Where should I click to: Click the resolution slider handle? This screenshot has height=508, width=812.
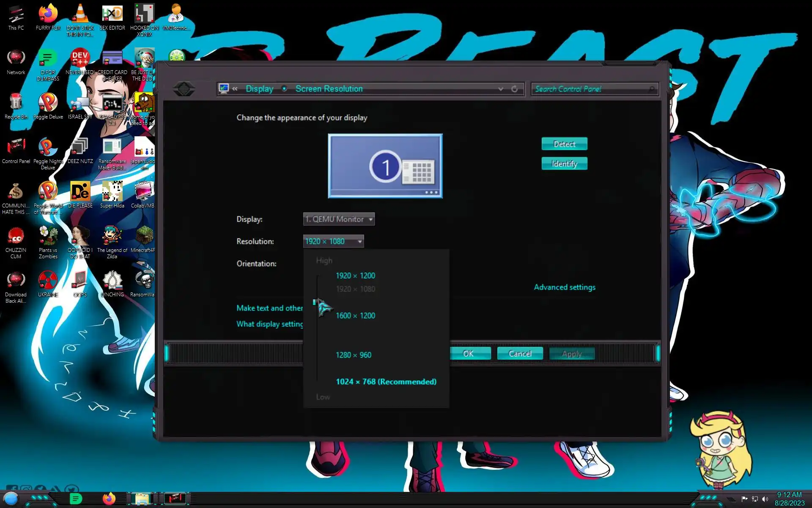pyautogui.click(x=315, y=302)
